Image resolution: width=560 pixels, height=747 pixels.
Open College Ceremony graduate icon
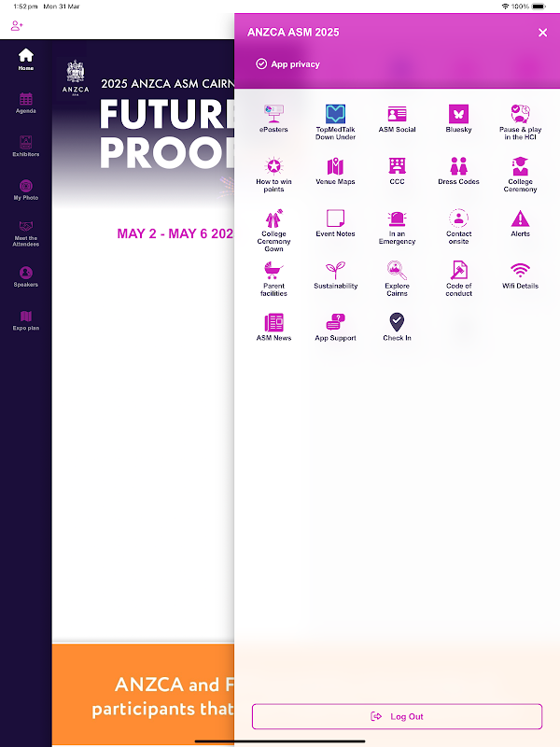520,166
